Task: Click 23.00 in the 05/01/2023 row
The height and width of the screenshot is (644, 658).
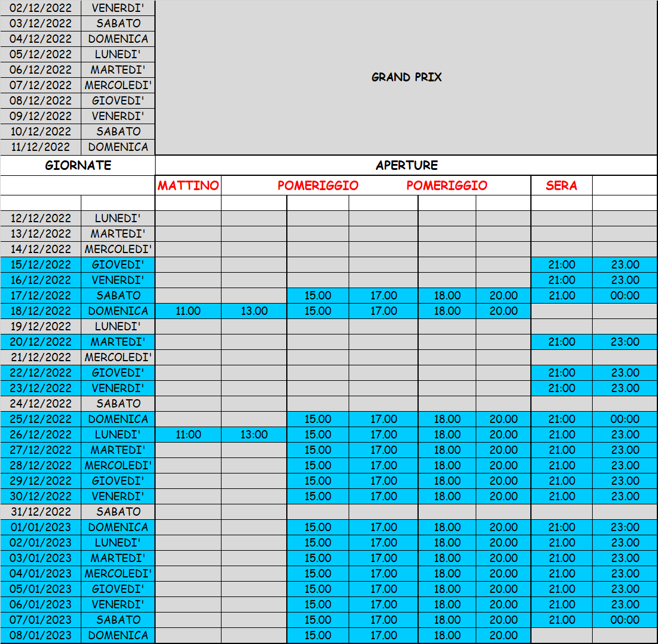Action: (625, 589)
